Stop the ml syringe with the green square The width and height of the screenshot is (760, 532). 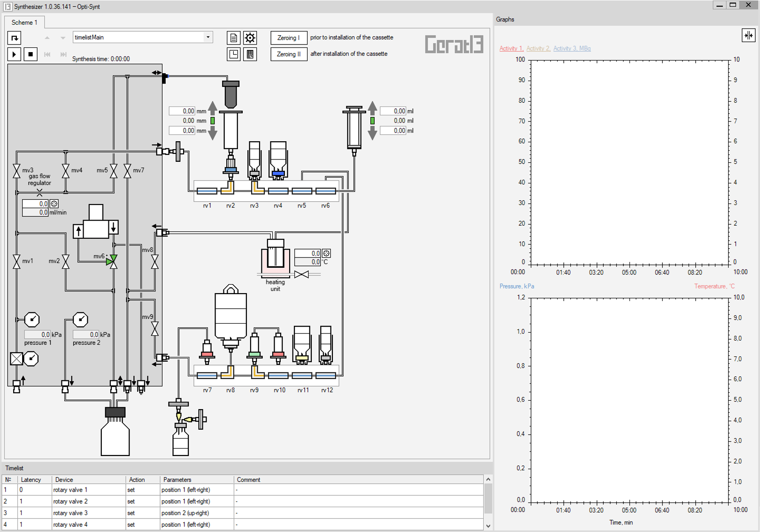point(372,121)
